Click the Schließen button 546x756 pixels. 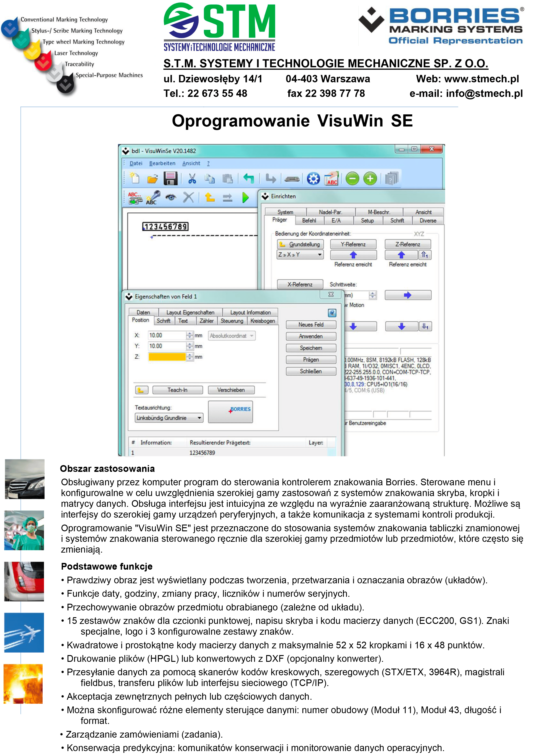[x=311, y=371]
